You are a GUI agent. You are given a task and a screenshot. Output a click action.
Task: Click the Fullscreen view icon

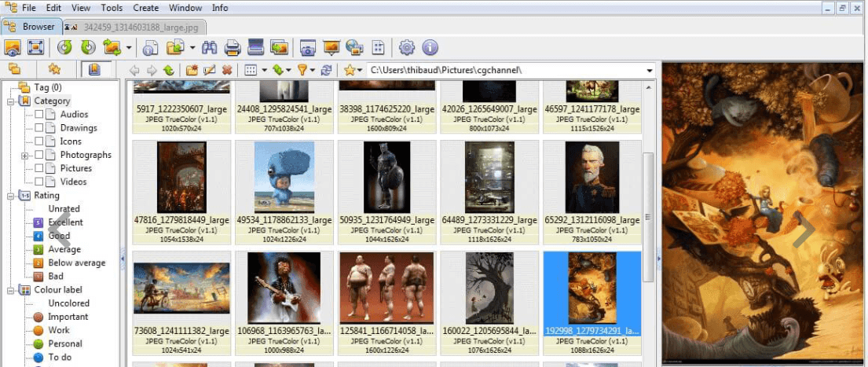(x=35, y=48)
